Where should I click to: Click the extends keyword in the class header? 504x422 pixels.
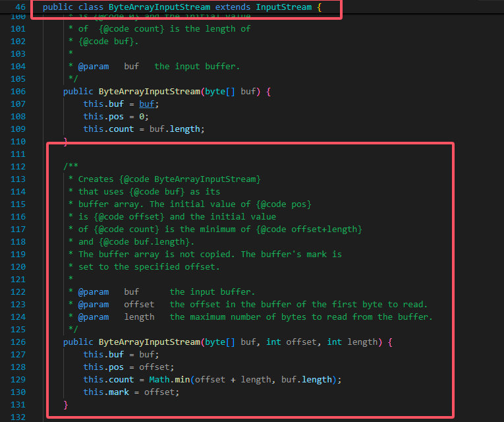(233, 7)
